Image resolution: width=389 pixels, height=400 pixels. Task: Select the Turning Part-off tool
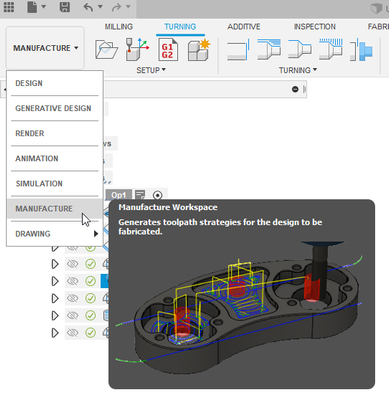point(361,50)
